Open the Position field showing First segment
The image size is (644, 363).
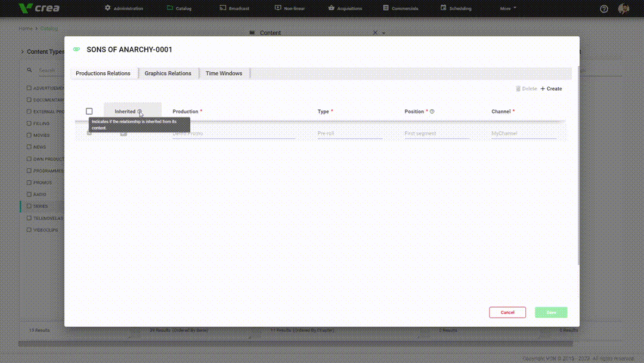pyautogui.click(x=437, y=134)
